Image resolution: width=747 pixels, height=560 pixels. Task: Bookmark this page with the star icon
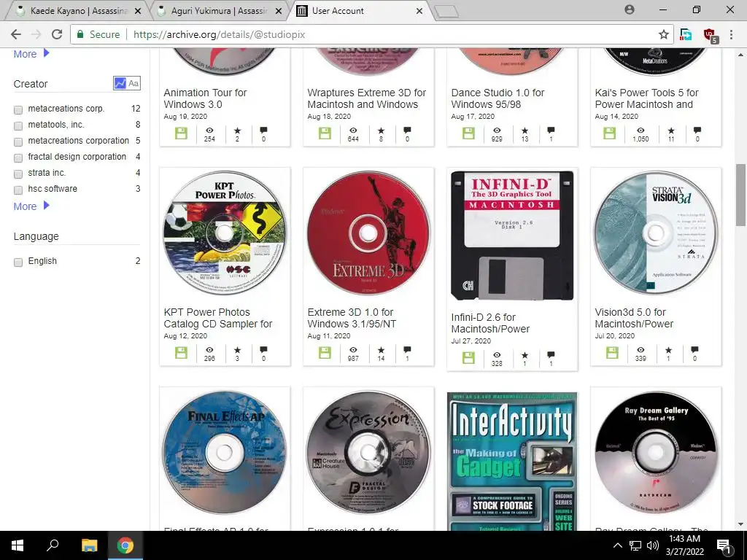(663, 34)
